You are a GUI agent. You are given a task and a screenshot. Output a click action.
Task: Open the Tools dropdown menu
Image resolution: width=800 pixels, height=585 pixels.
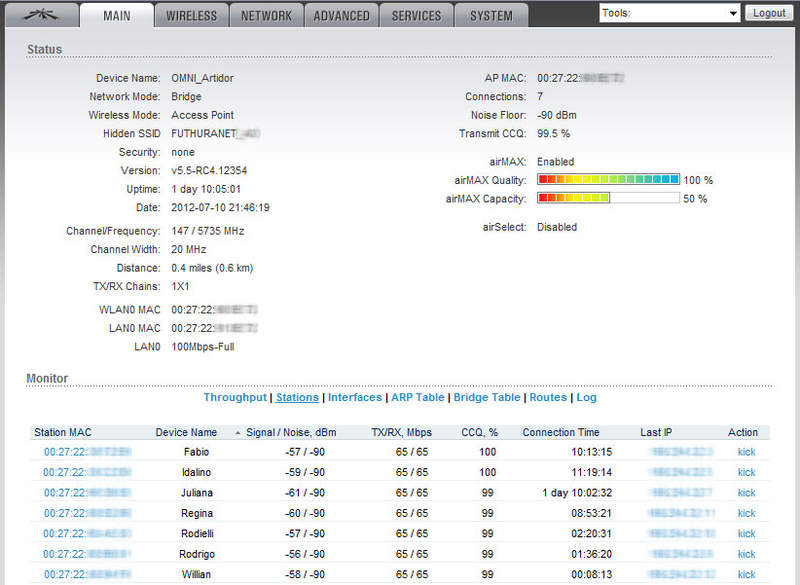pyautogui.click(x=669, y=13)
